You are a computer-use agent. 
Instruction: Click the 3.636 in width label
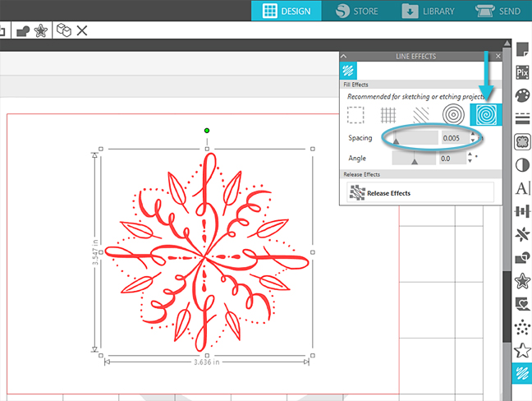207,362
